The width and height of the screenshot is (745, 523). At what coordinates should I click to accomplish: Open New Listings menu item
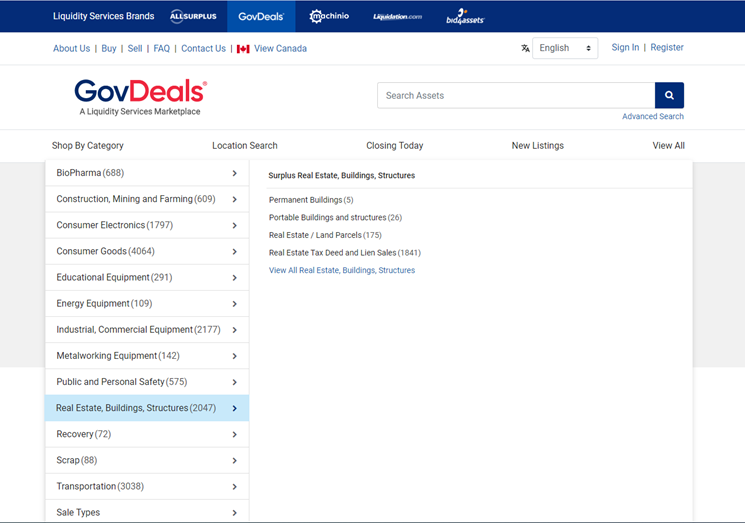[537, 146]
